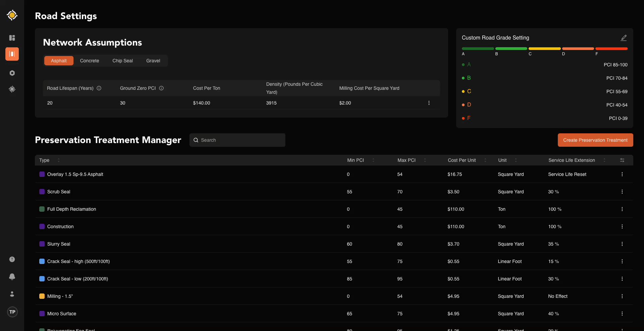Open the kebab menu on the Network Assumptions row
Screen dimensions: 644x331
point(429,103)
